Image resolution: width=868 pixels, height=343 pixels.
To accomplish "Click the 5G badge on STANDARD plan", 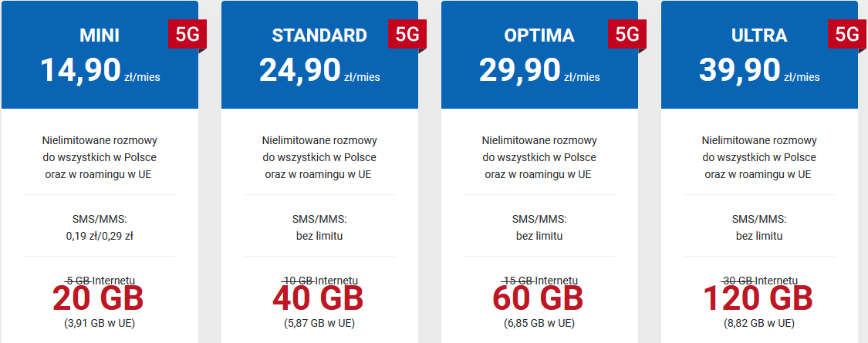I will pyautogui.click(x=407, y=35).
